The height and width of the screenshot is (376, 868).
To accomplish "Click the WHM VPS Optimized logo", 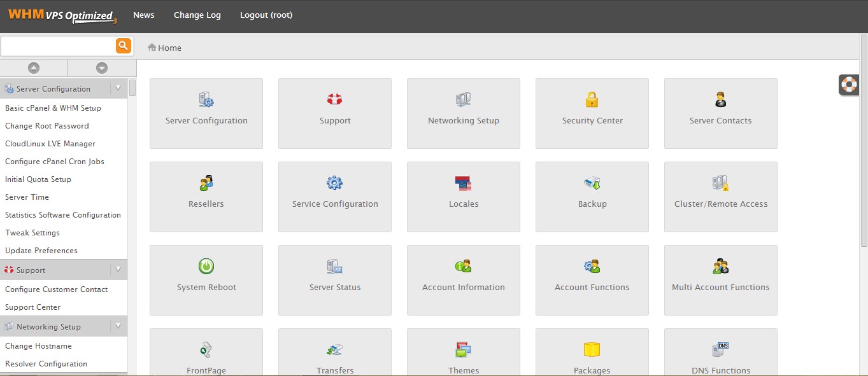I will click(62, 16).
